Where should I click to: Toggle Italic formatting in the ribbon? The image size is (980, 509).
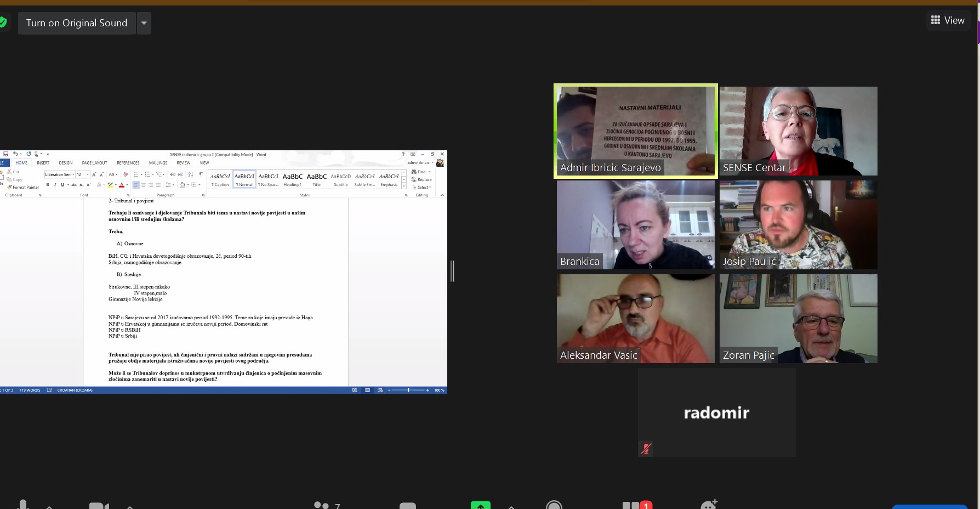[x=55, y=185]
